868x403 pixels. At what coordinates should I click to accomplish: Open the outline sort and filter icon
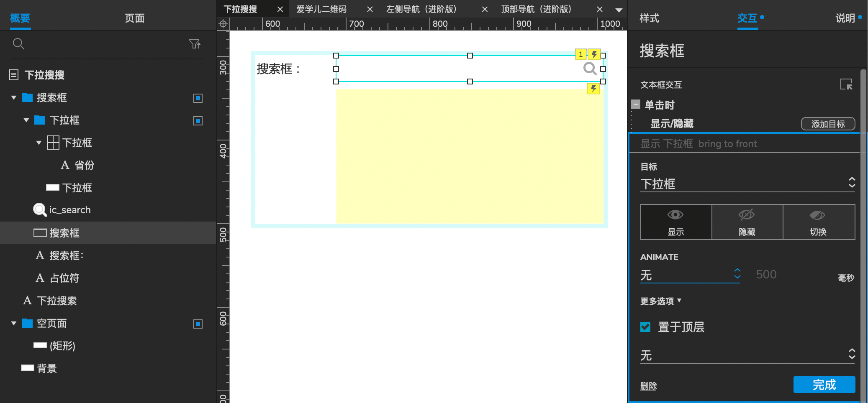click(195, 44)
